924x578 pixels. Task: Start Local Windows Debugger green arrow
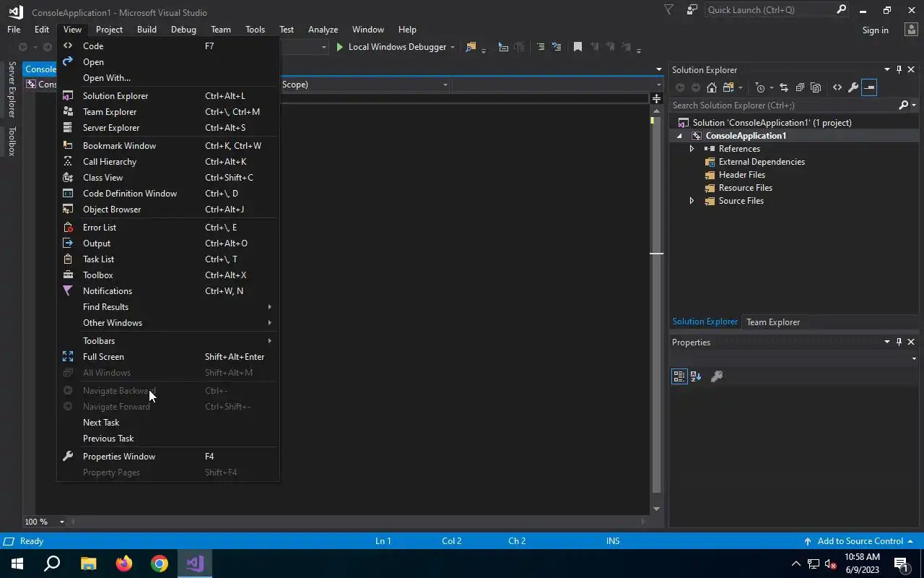pyautogui.click(x=340, y=47)
